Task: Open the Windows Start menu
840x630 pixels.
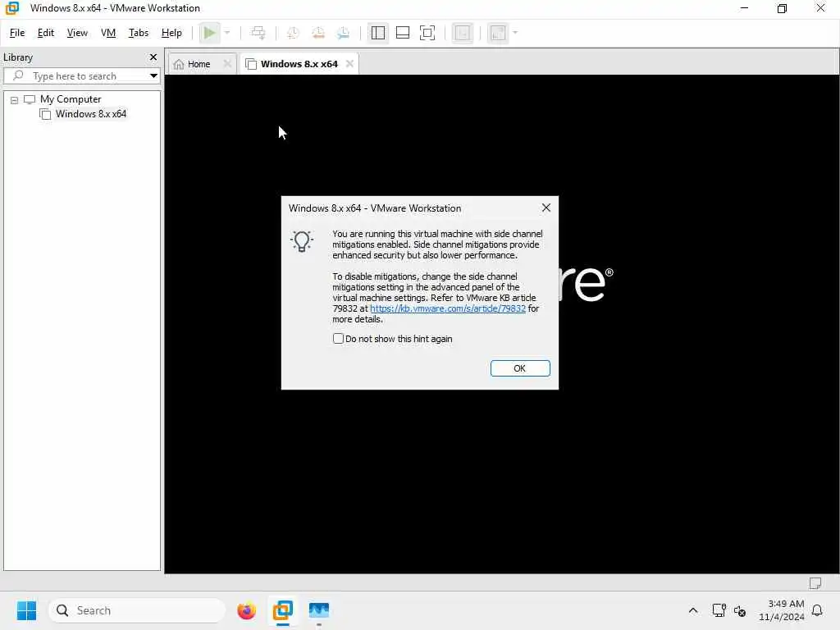Action: click(26, 610)
